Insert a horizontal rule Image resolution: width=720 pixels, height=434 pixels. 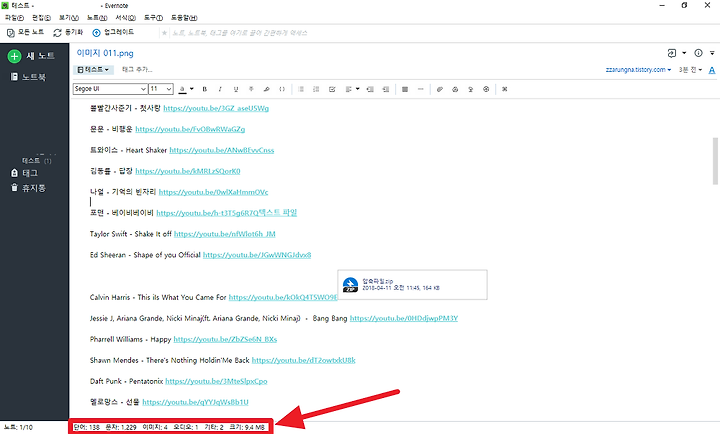point(421,89)
